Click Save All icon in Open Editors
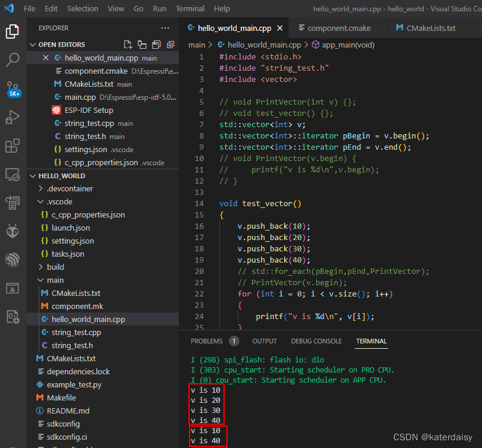 [x=156, y=45]
